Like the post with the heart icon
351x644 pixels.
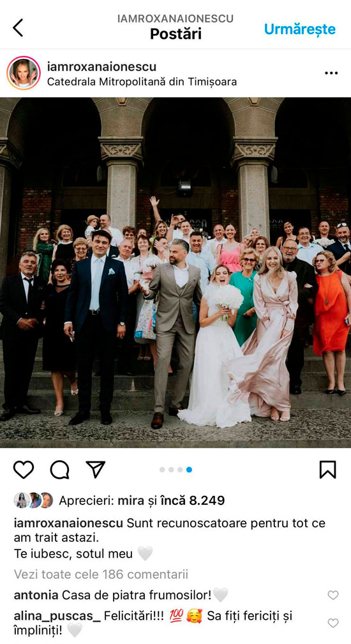tap(24, 470)
